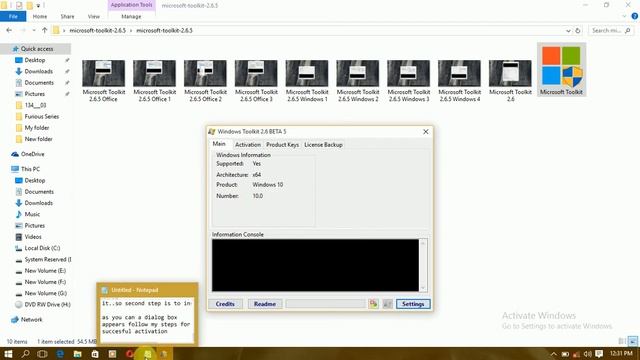Switch to Activation tab in Toolkit

(247, 144)
